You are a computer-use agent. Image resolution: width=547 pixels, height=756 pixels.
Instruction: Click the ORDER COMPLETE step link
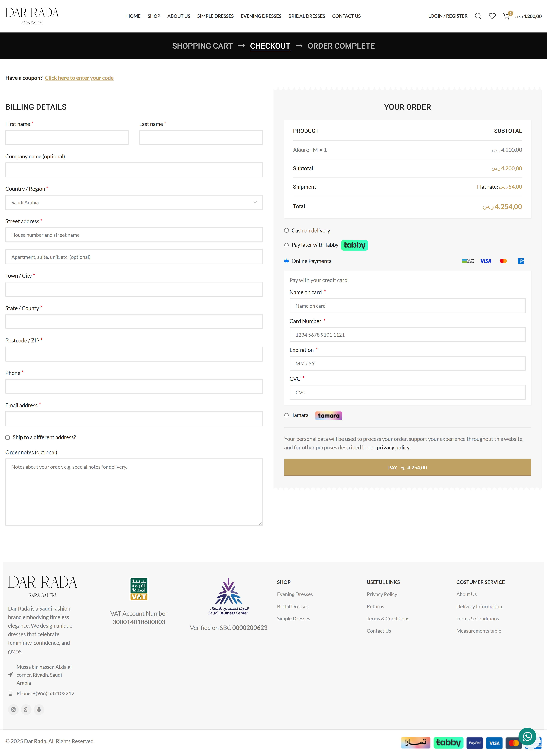[341, 46]
